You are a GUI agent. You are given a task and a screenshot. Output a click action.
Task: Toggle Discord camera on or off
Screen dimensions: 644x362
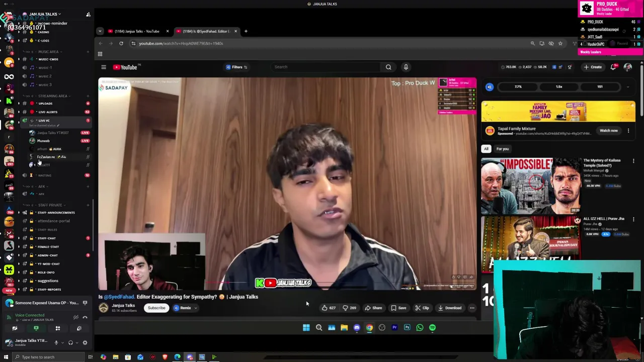[15, 328]
